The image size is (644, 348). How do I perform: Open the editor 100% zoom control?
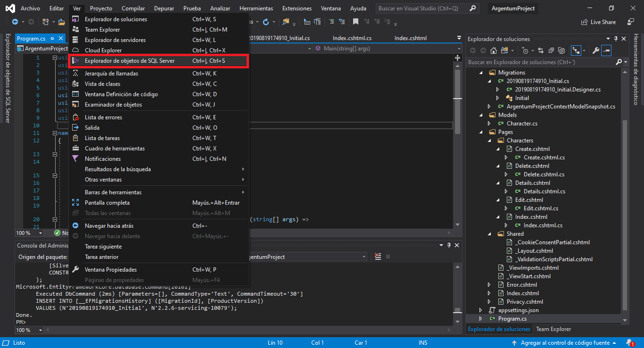(x=28, y=233)
